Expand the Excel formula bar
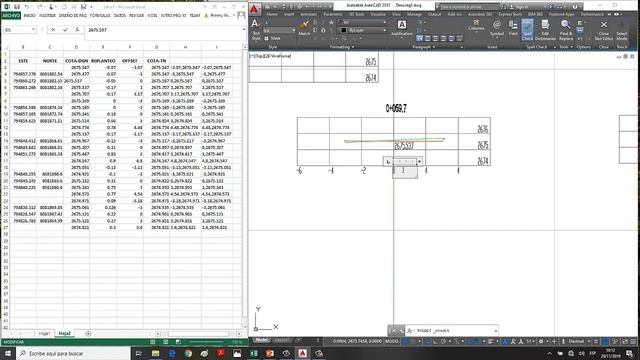The width and height of the screenshot is (640, 360). (x=244, y=30)
